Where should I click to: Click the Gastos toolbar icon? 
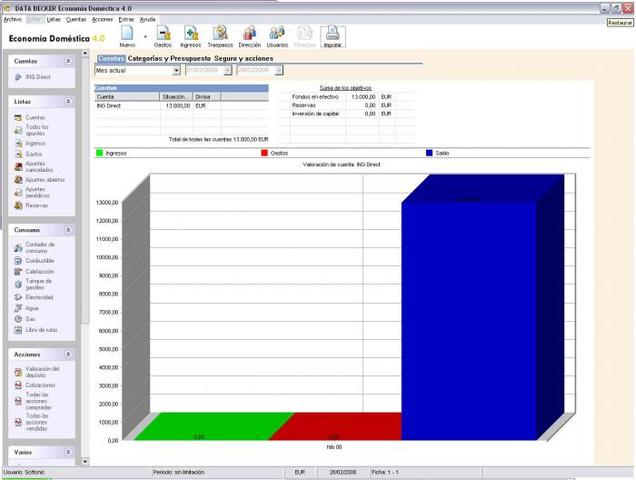pyautogui.click(x=163, y=37)
